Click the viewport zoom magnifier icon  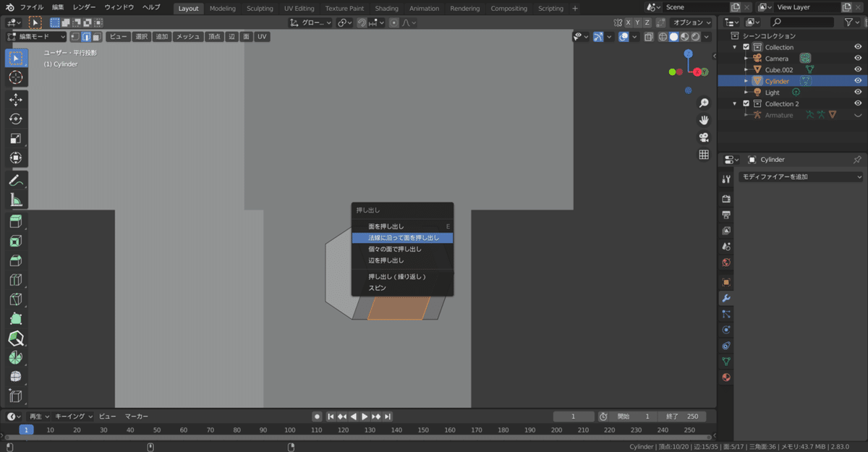703,103
